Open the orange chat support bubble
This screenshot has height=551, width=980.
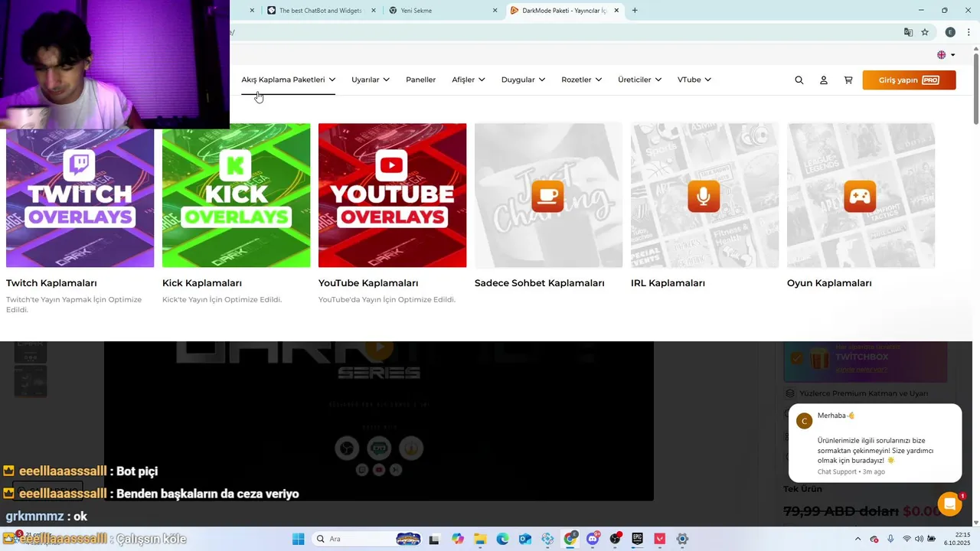pyautogui.click(x=949, y=504)
